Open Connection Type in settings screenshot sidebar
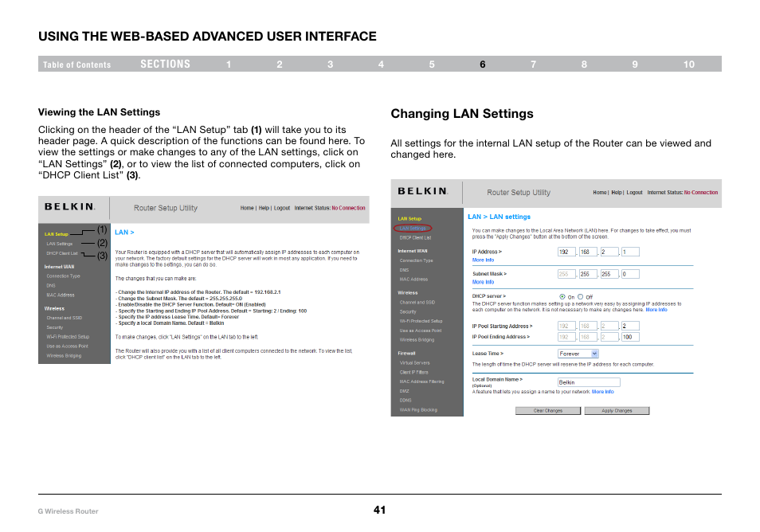 pos(416,260)
